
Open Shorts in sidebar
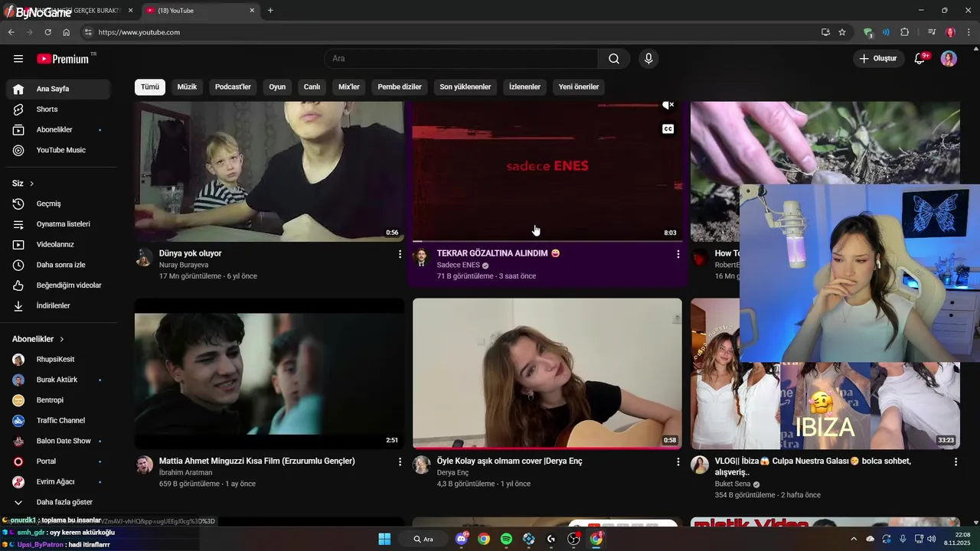pyautogui.click(x=58, y=109)
